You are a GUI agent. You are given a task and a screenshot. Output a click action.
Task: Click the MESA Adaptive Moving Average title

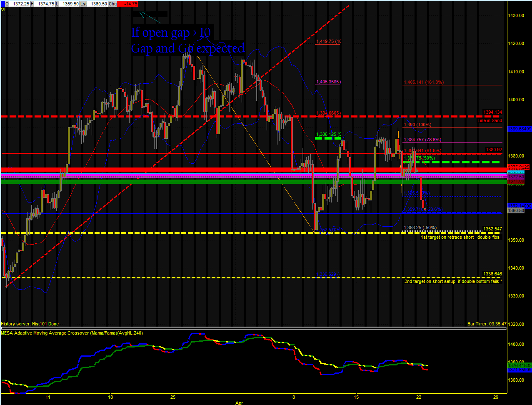[x=71, y=332]
